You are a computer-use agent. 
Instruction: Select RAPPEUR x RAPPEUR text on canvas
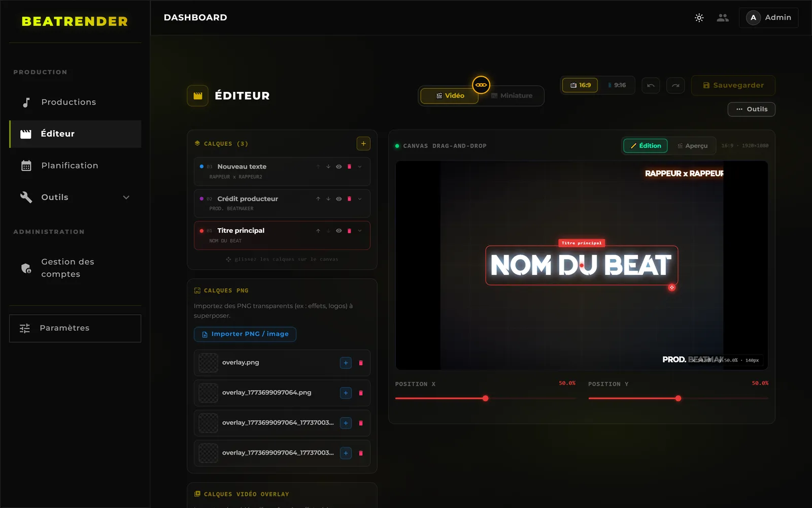tap(684, 174)
